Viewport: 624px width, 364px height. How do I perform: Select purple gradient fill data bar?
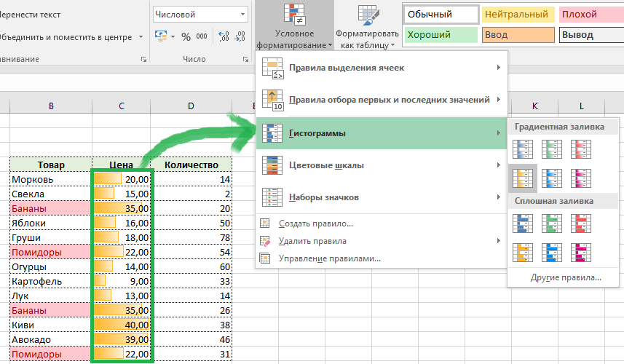point(580,178)
